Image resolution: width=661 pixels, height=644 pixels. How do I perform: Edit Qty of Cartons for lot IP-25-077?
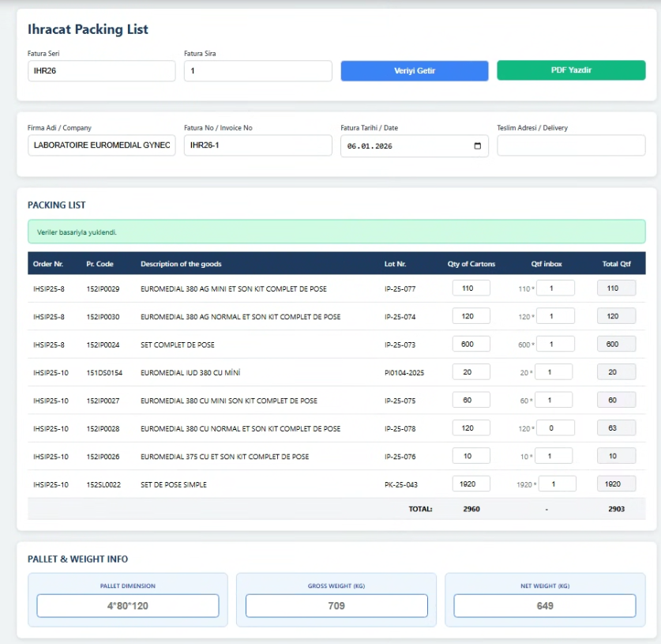[471, 288]
